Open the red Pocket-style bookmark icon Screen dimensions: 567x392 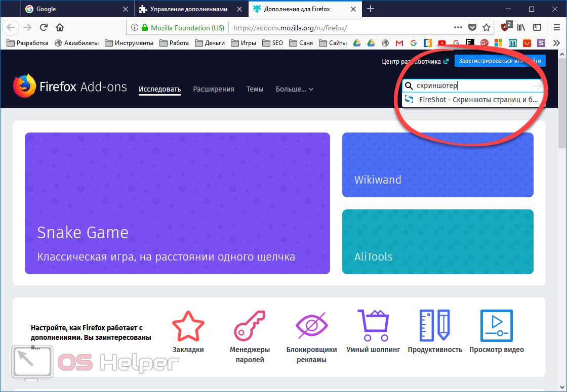coord(527,43)
